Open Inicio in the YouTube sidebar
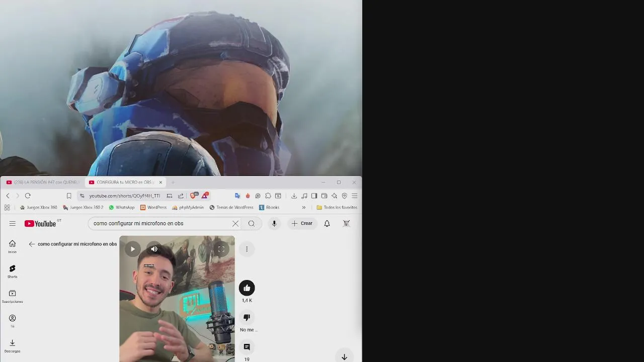This screenshot has width=644, height=362. 12,246
